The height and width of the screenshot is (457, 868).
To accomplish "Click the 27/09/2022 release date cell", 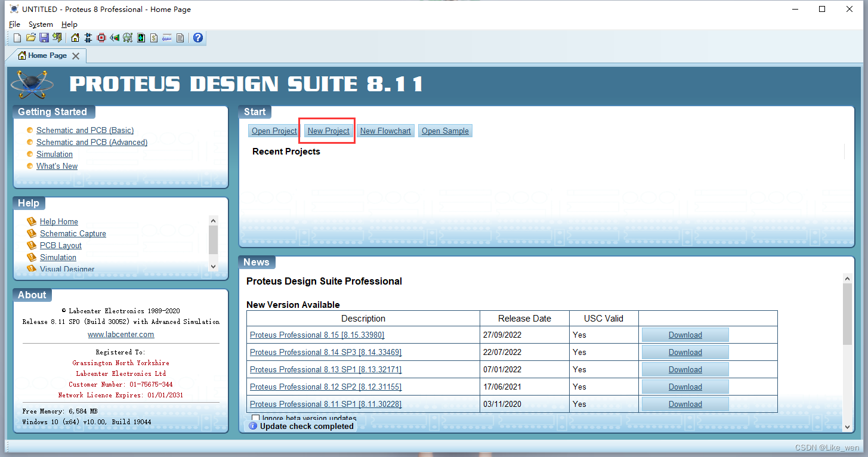I will pos(524,335).
